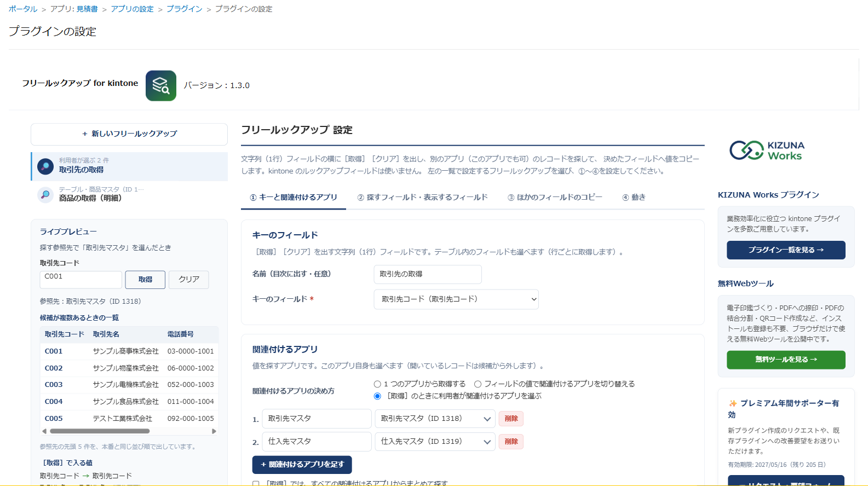Click the sparkle icon beside プレミアム年間サポーター有効
Screen dimensions: 868x486
[733, 403]
